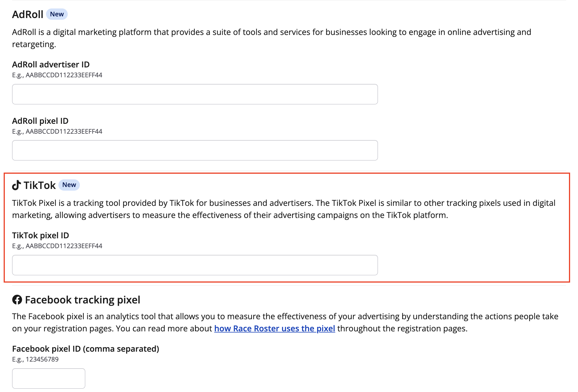Click the New badge beside TikTok
Screen dimensions: 578x392
click(69, 185)
